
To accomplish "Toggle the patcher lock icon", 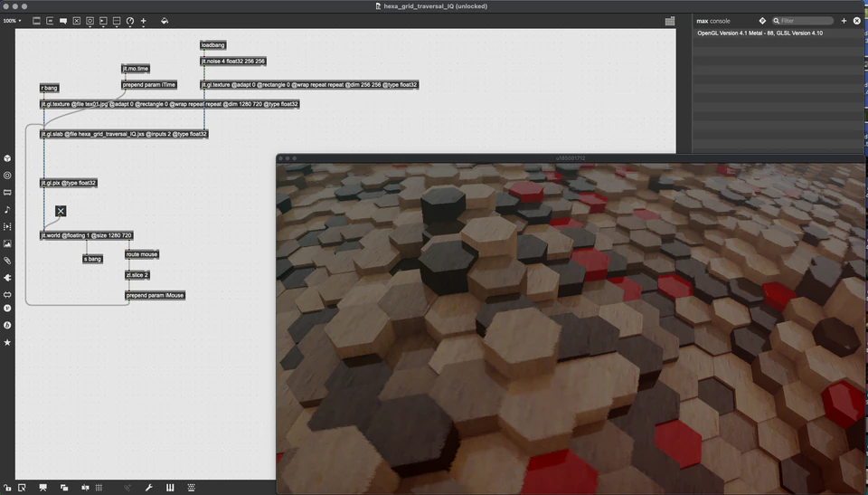I will click(x=7, y=488).
